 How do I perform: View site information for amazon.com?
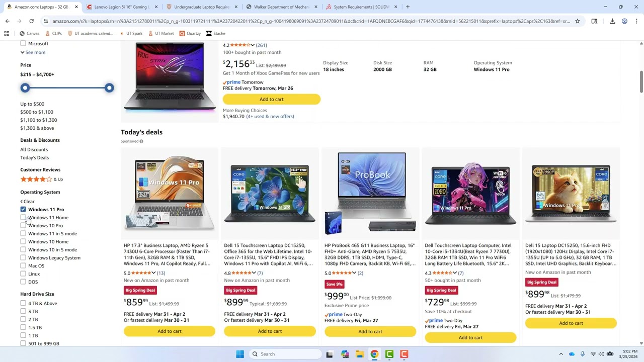[x=46, y=21]
